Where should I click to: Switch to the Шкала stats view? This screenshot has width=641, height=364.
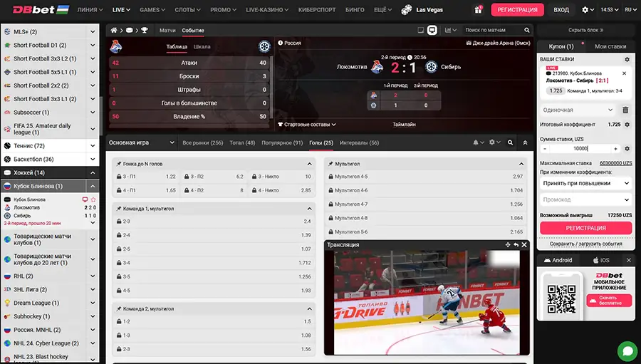coord(202,46)
